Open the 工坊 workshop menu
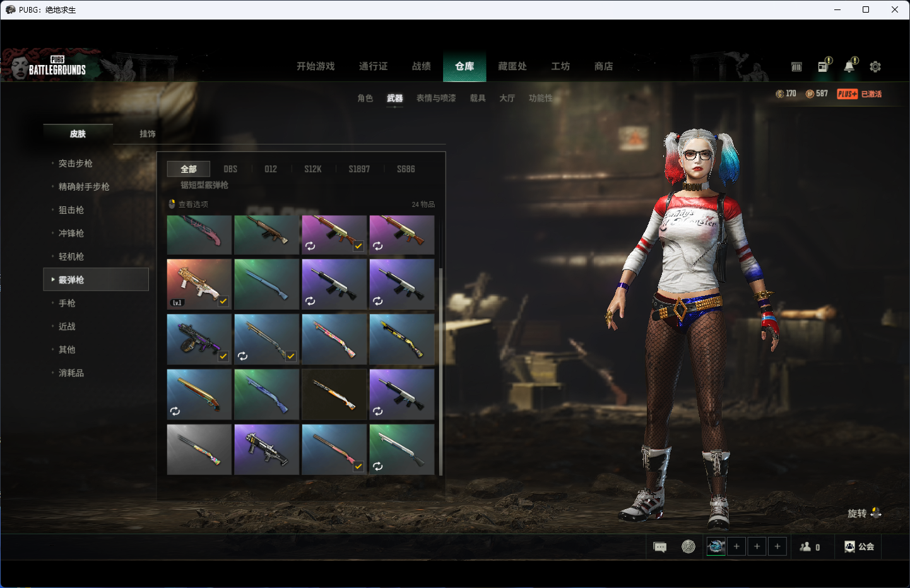The height and width of the screenshot is (588, 910). click(560, 66)
